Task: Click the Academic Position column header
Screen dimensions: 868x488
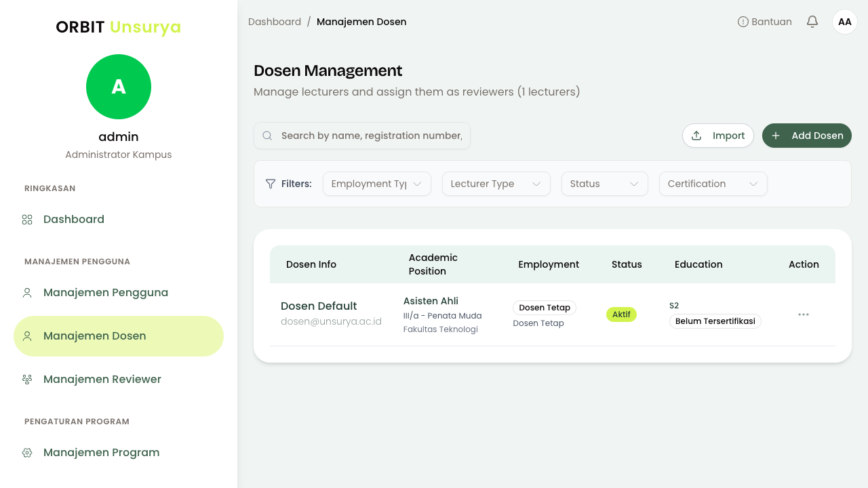Action: 433,264
